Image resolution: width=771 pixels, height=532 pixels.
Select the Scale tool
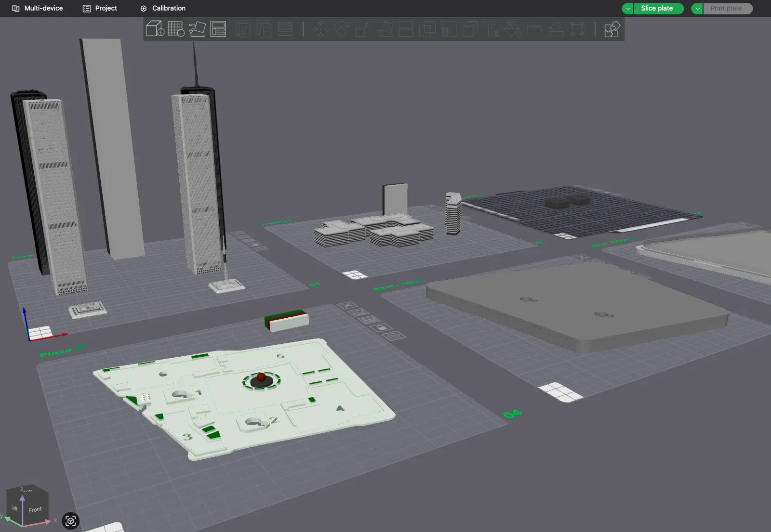[363, 29]
